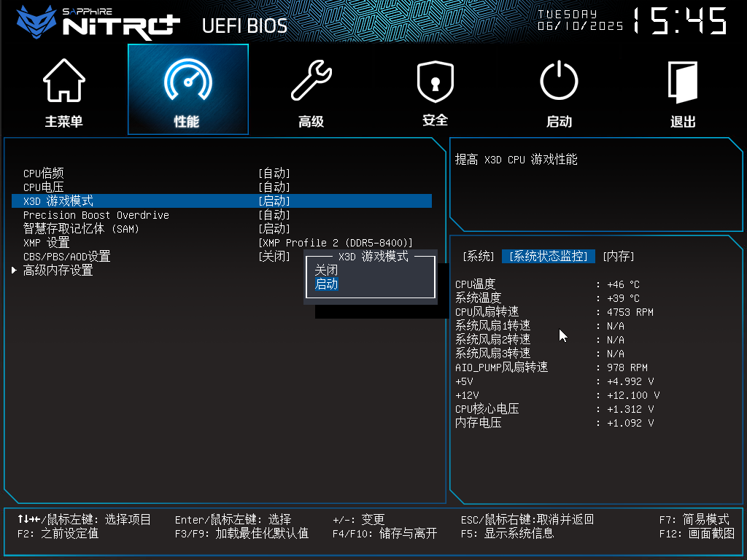Open the CPU电压 setting value
747x560 pixels.
[274, 187]
